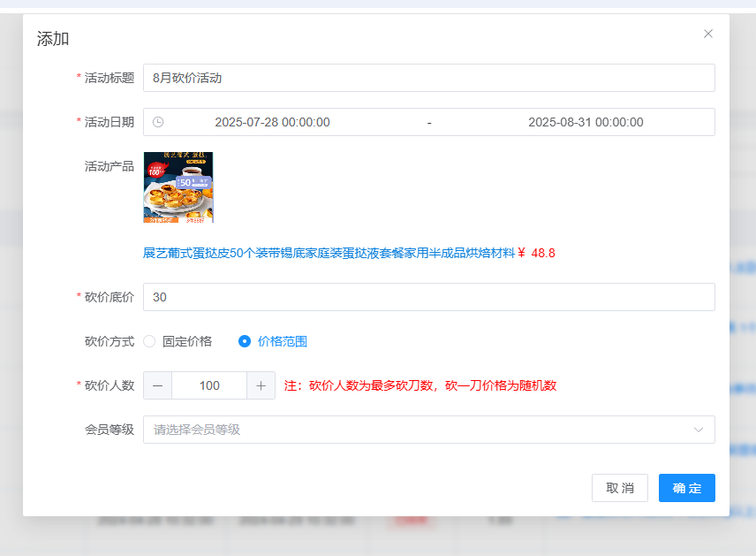Screen dimensions: 756x556
Task: Decrease 砍价人数 with the minus button
Action: tap(158, 385)
